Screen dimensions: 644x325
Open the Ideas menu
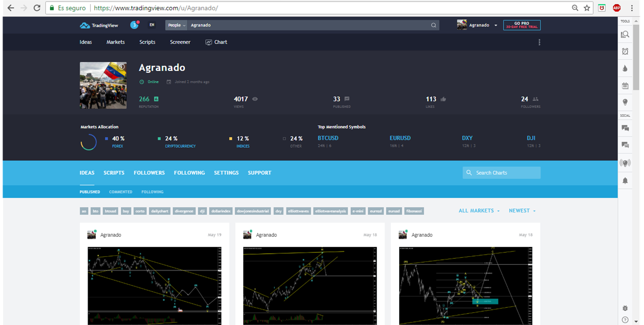click(86, 42)
